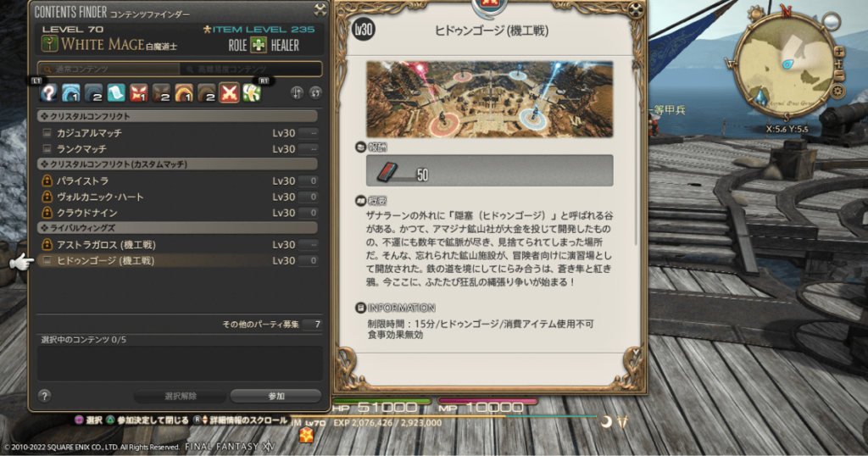Check the カジュアルマッチ checkbox
This screenshot has height=456, width=868.
coord(47,133)
